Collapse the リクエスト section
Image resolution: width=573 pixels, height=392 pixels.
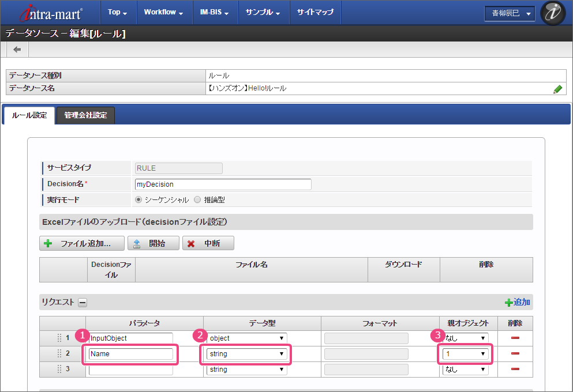(x=83, y=302)
